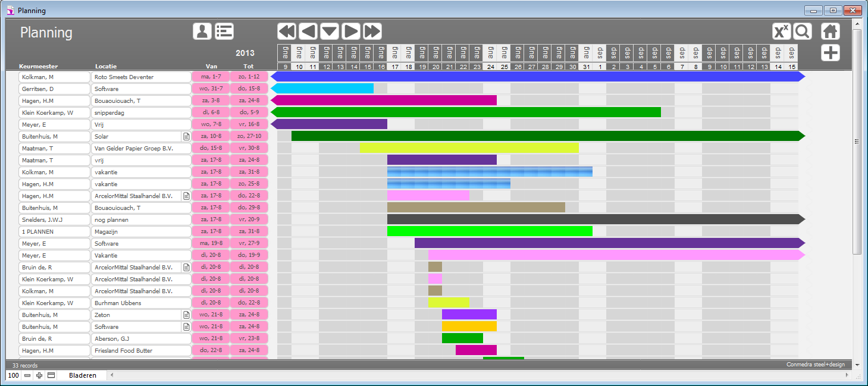
Task: Click the person (Keurmeester) icon button
Action: [202, 32]
